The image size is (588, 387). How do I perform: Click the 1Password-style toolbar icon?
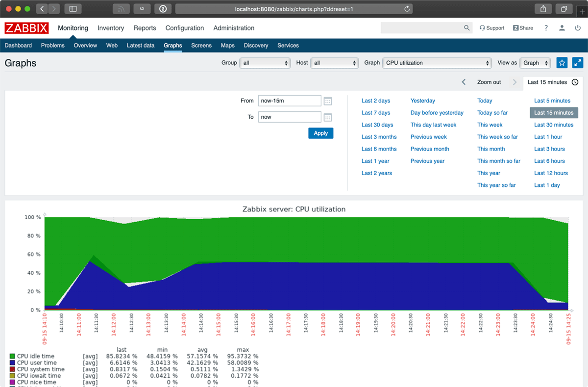(x=163, y=9)
